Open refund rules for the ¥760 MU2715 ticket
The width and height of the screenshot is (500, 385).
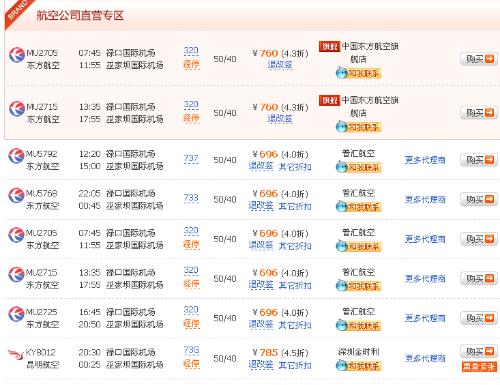(280, 118)
